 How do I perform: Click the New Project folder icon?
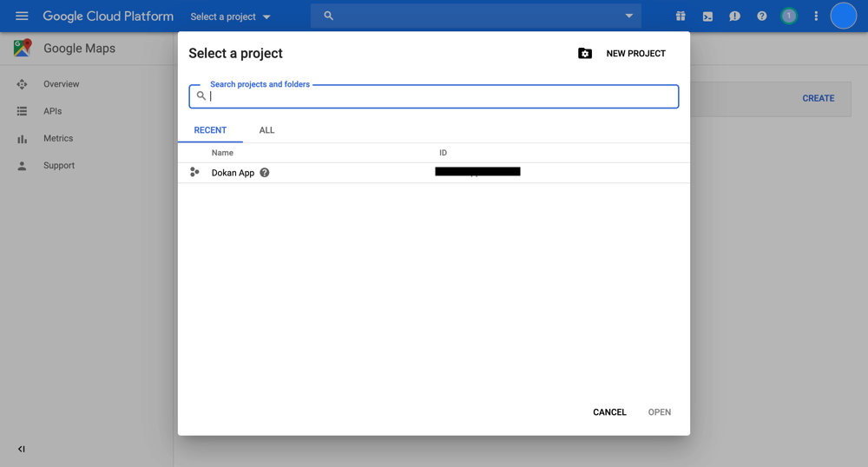[x=584, y=53]
